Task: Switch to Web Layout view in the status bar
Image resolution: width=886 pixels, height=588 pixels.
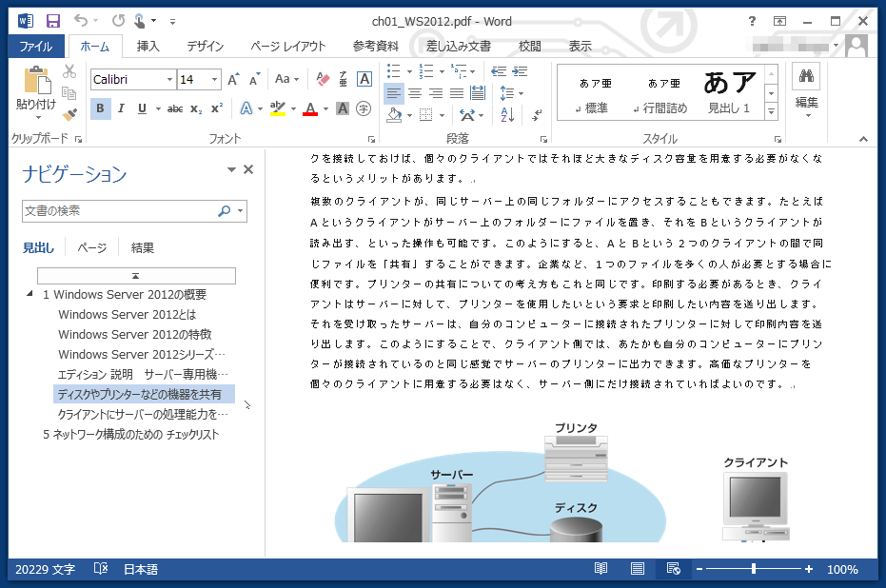Action: click(x=673, y=569)
